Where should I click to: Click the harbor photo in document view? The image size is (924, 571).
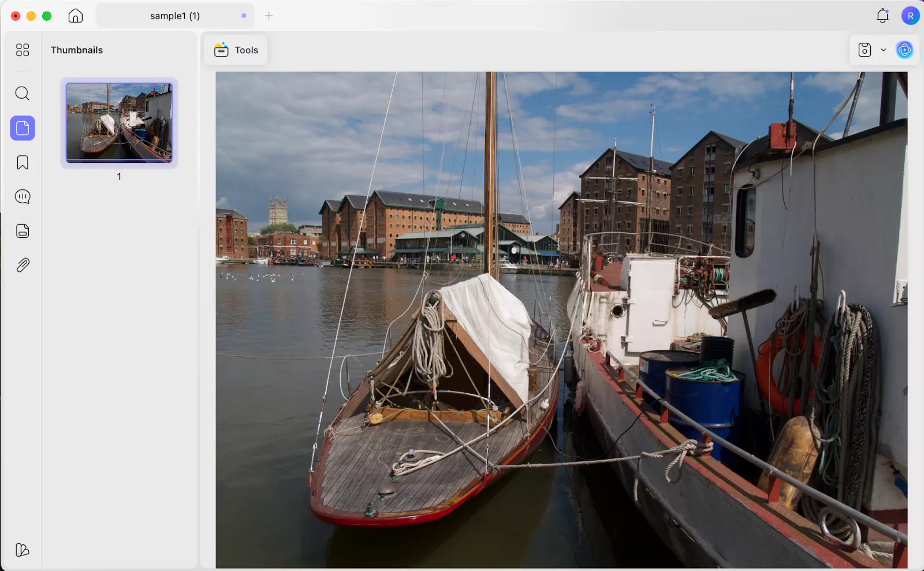[x=561, y=319]
